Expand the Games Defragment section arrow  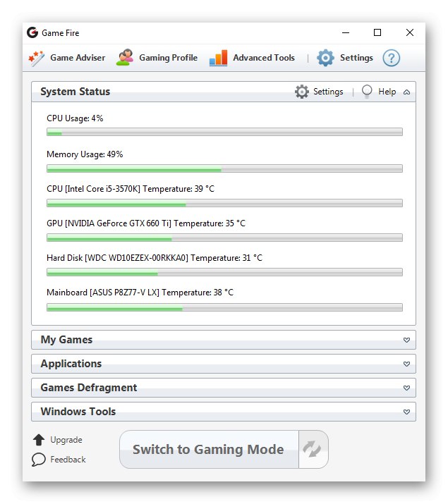pos(406,388)
